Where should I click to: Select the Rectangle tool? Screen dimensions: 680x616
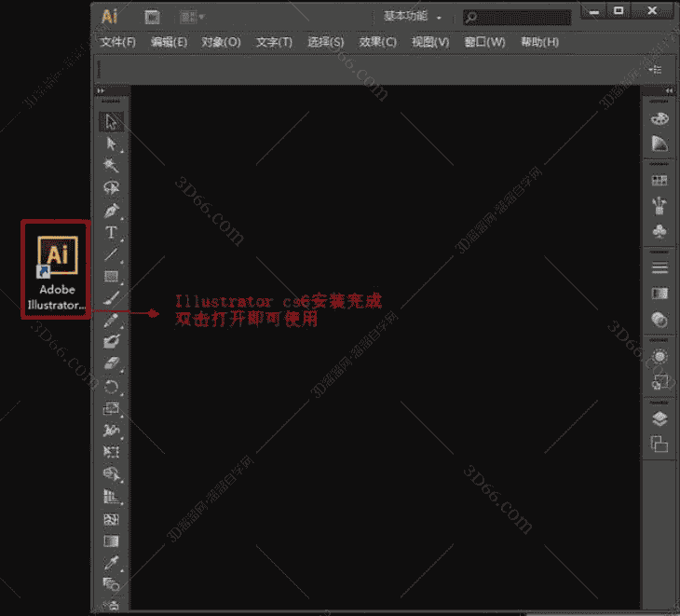point(112,277)
